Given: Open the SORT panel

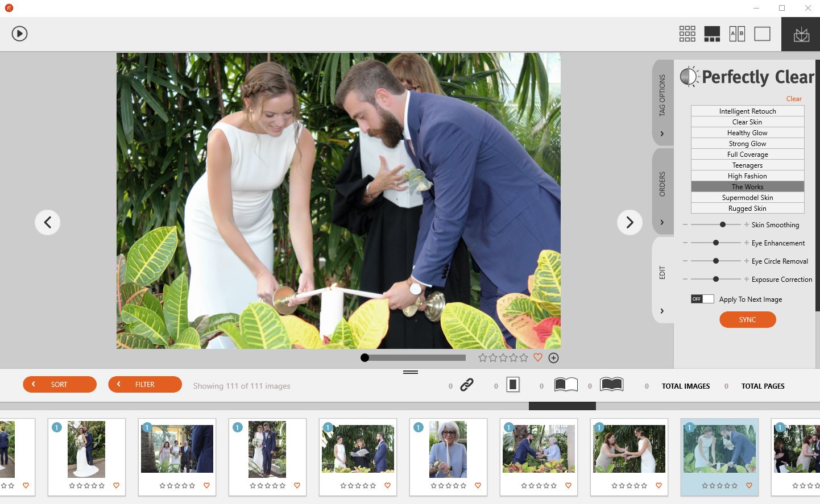Looking at the screenshot, I should point(60,385).
